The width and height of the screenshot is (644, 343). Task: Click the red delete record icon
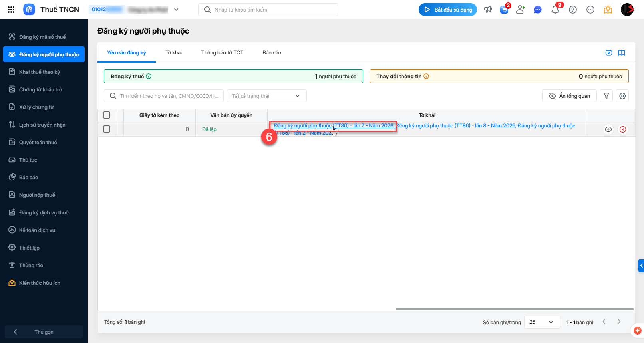[x=623, y=129]
